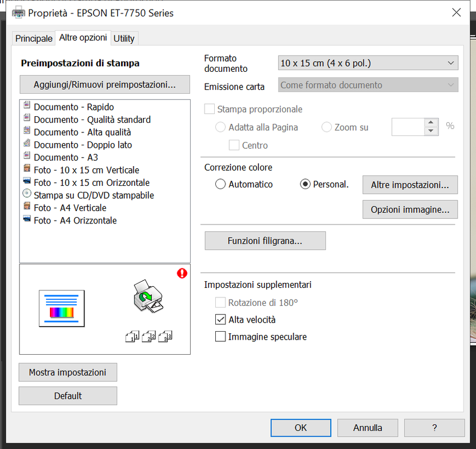
Task: Close the Proprietà EPSON dialog
Action: [456, 12]
